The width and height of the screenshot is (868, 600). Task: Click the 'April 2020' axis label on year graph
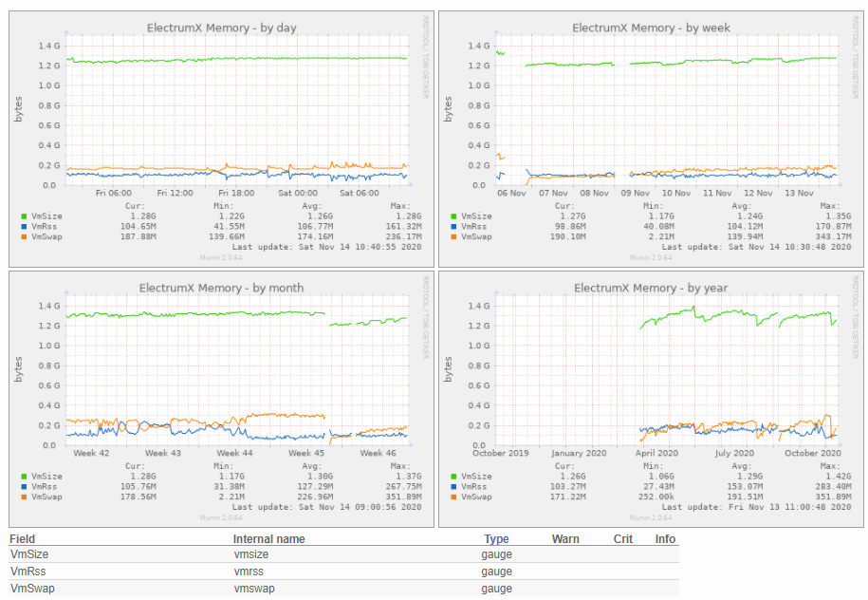(656, 453)
